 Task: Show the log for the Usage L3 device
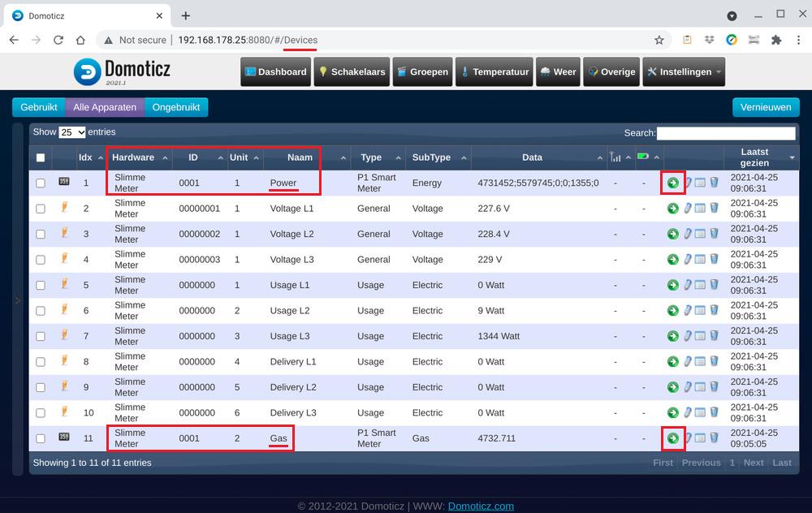(x=700, y=336)
